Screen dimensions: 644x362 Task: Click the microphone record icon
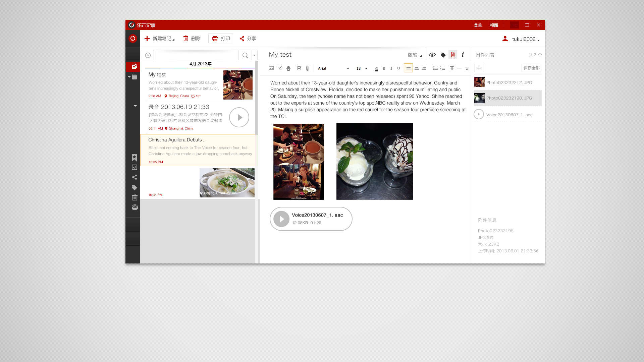288,68
